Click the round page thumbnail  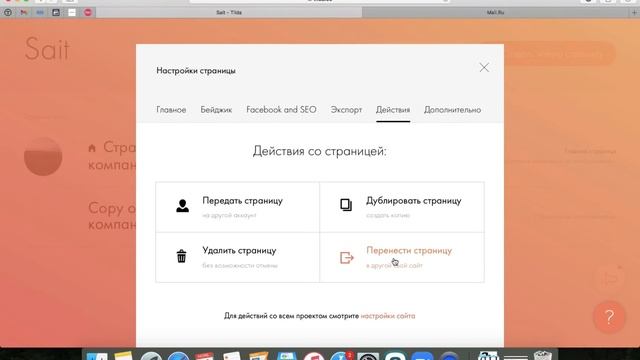(43, 156)
